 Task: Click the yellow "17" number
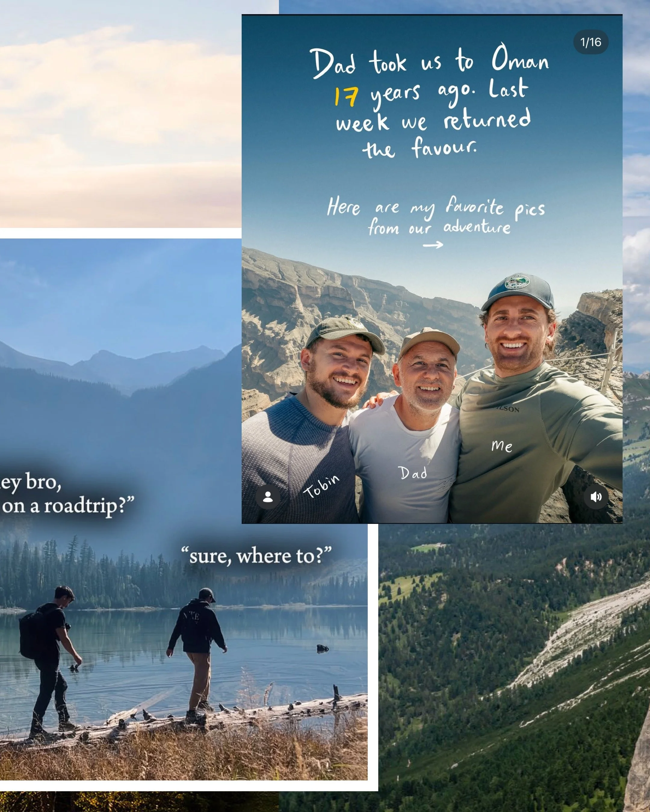[346, 97]
